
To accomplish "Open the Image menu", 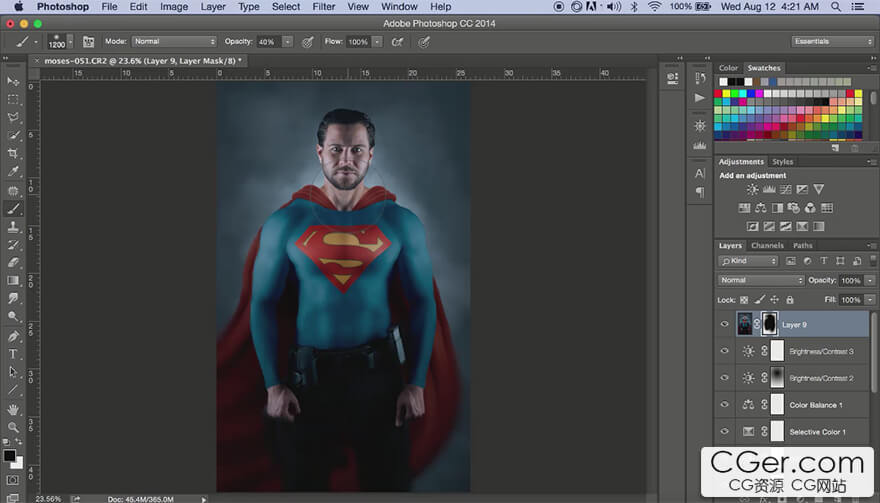I will pos(174,7).
